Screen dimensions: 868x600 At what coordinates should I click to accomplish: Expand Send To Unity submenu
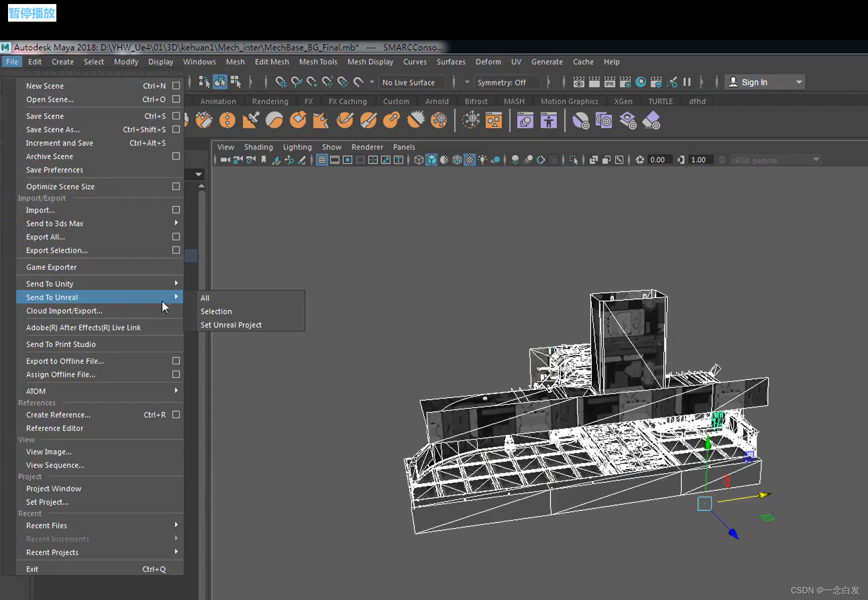click(100, 284)
